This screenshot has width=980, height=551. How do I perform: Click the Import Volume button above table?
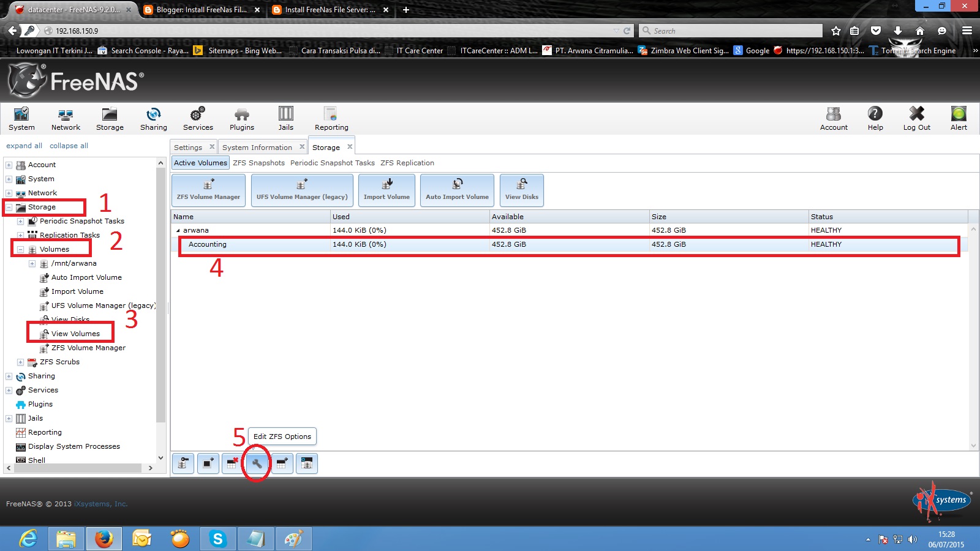click(386, 190)
